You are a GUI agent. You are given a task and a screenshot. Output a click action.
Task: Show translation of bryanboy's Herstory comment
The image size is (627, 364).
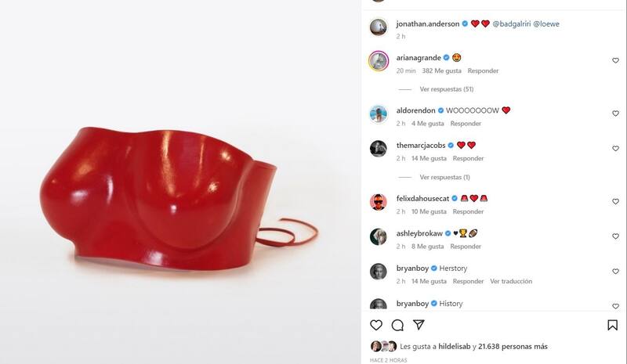click(x=511, y=281)
